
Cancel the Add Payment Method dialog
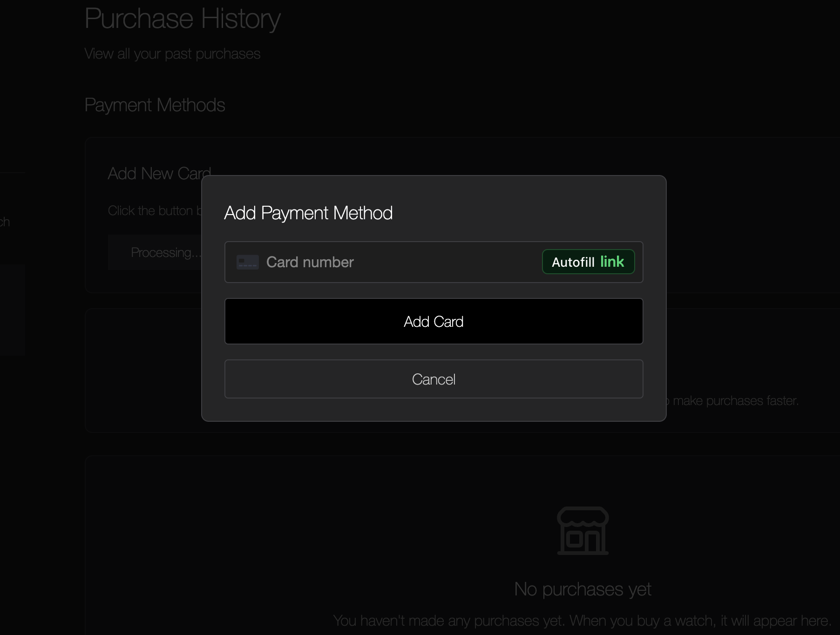[433, 379]
